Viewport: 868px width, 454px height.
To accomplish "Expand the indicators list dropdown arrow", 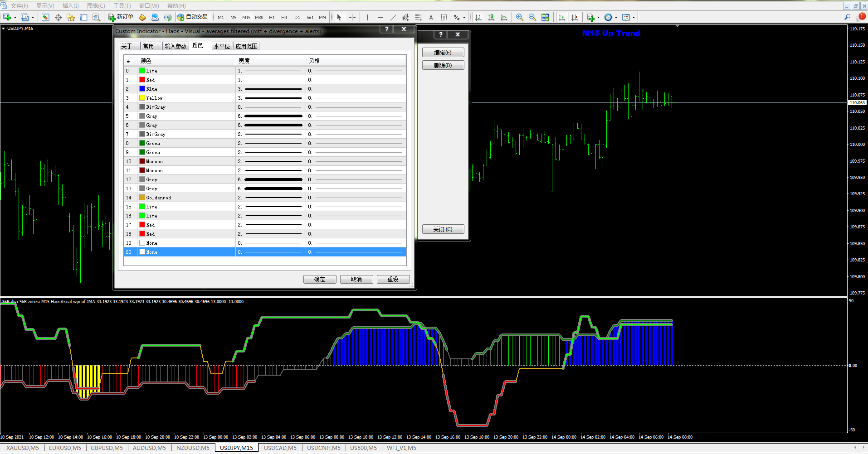I will (x=599, y=18).
